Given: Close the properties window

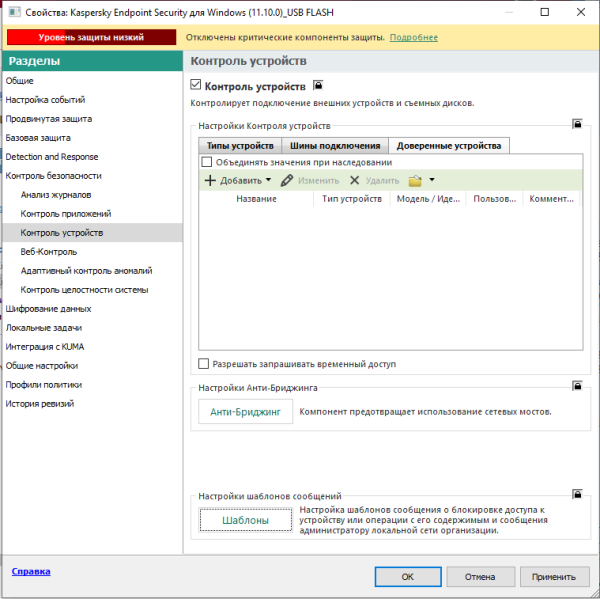Looking at the screenshot, I should (x=580, y=12).
